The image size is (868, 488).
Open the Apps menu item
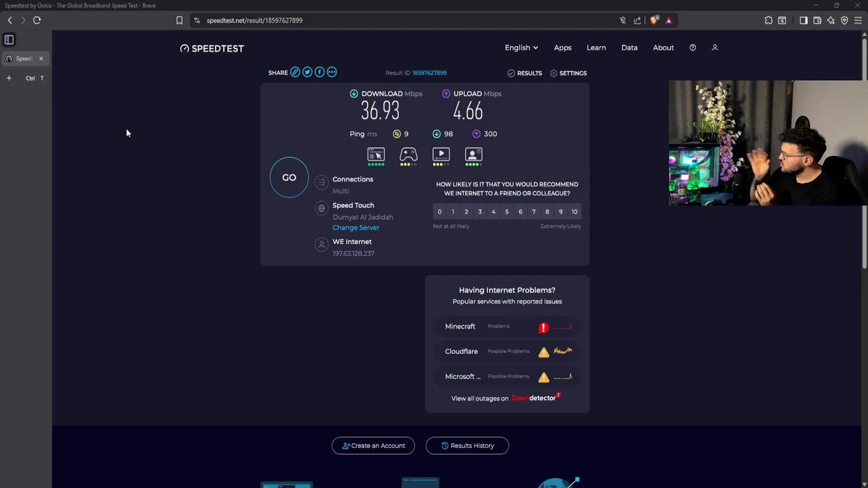pyautogui.click(x=562, y=47)
